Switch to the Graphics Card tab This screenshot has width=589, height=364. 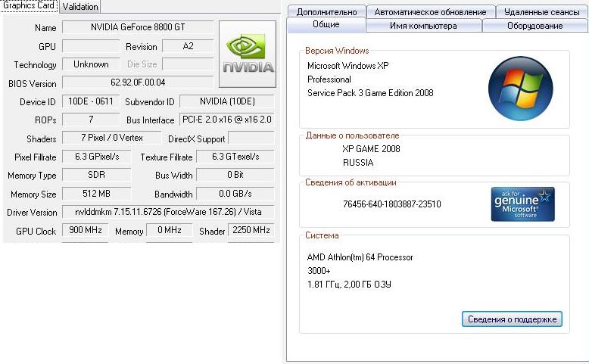tap(29, 5)
